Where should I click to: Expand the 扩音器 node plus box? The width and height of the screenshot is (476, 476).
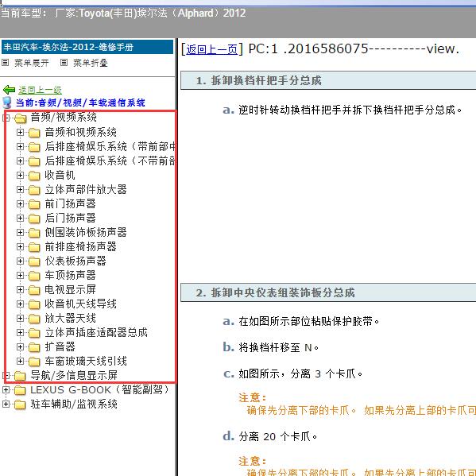pos(20,346)
